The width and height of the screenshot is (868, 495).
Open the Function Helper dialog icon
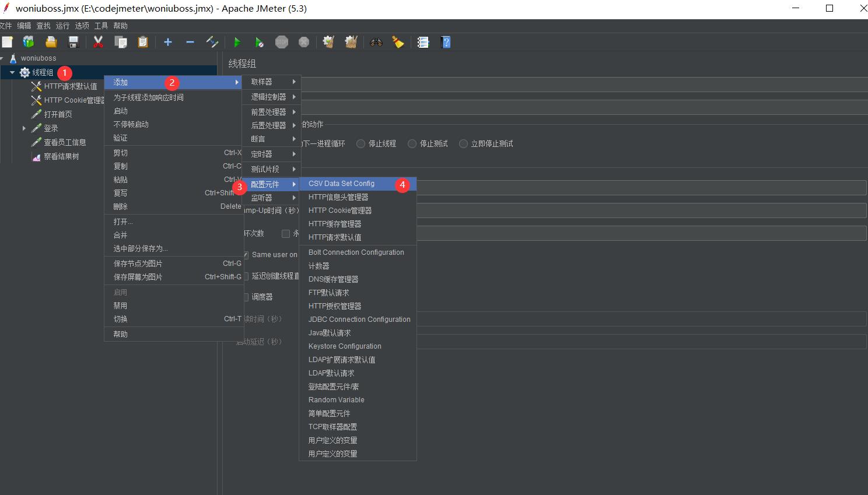pyautogui.click(x=423, y=42)
